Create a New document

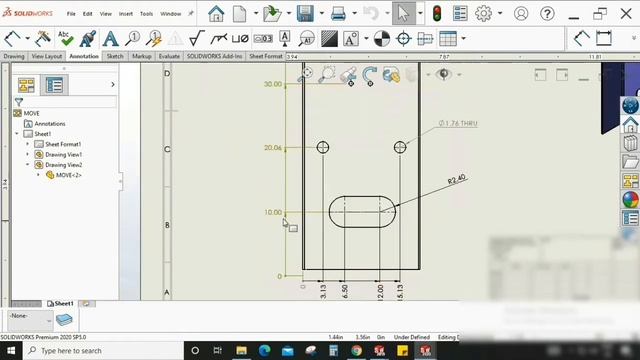tap(240, 13)
